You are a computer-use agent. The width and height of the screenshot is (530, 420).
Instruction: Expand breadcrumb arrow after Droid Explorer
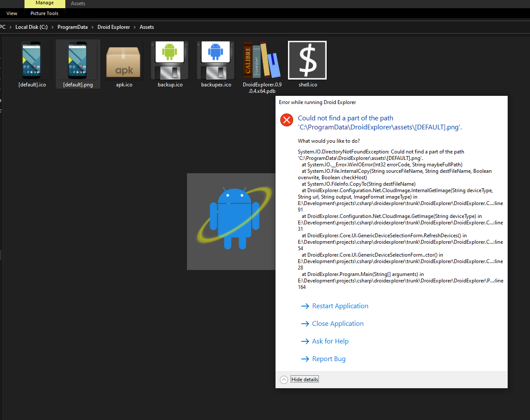coord(135,27)
